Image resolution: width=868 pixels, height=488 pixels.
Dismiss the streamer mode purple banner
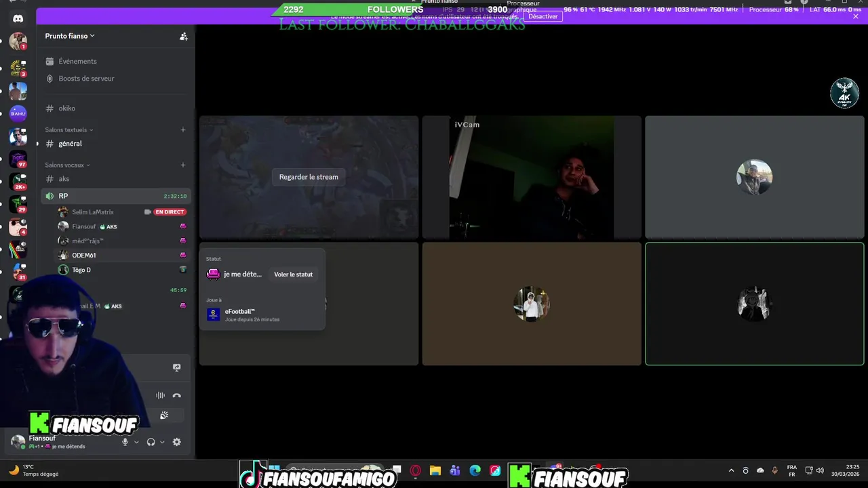(856, 16)
